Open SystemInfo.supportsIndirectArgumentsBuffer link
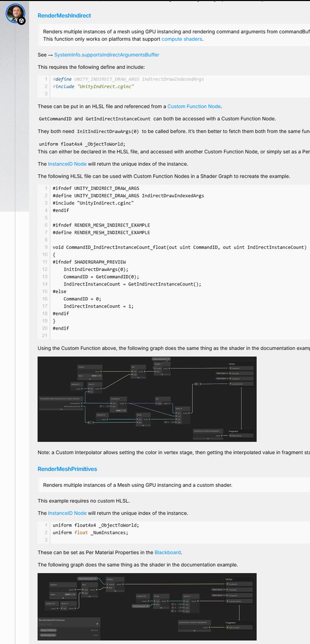Image resolution: width=310 pixels, height=644 pixels. pyautogui.click(x=106, y=55)
